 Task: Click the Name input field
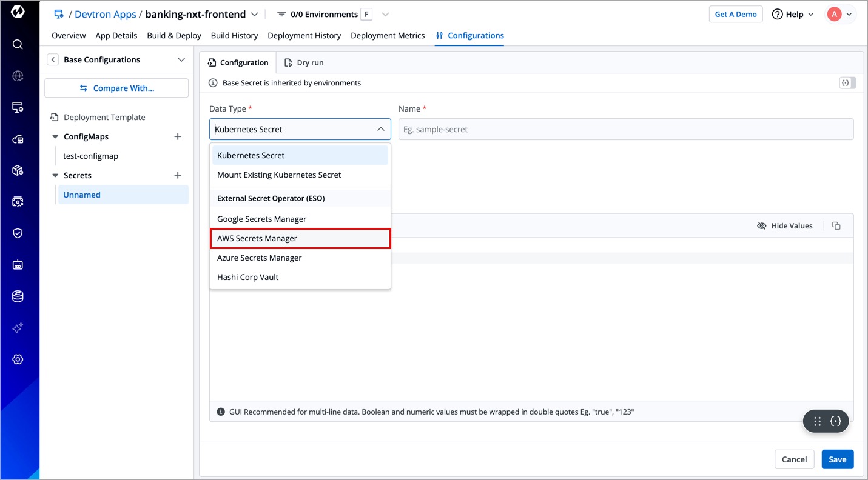click(x=625, y=129)
